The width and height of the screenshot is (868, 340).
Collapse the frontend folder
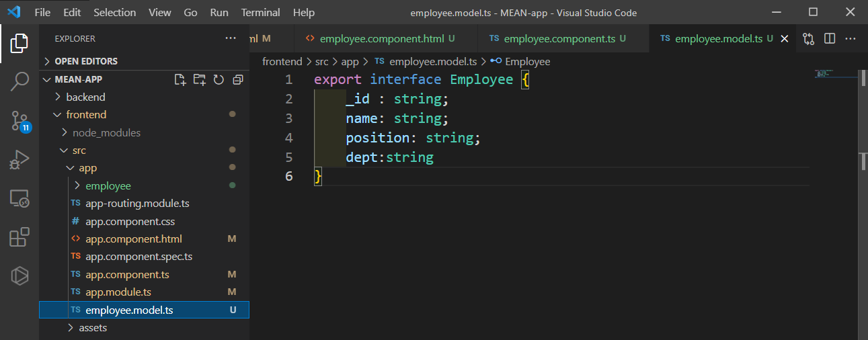pos(144,115)
